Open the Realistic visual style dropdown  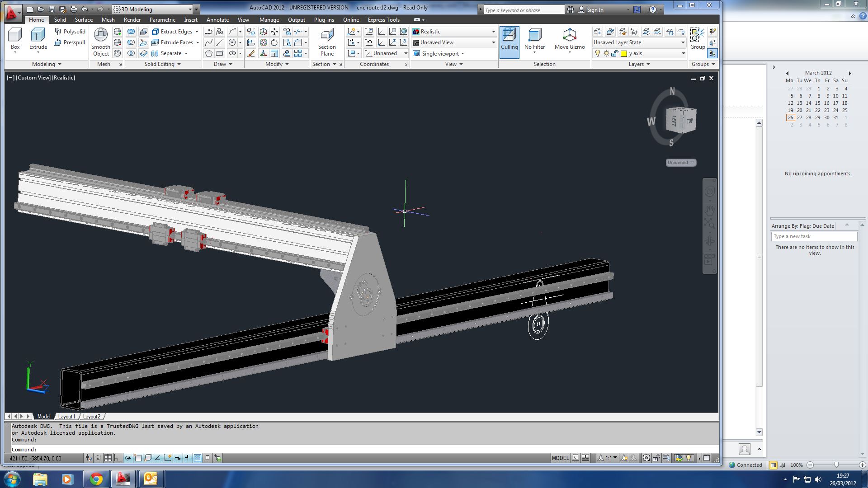pyautogui.click(x=493, y=32)
